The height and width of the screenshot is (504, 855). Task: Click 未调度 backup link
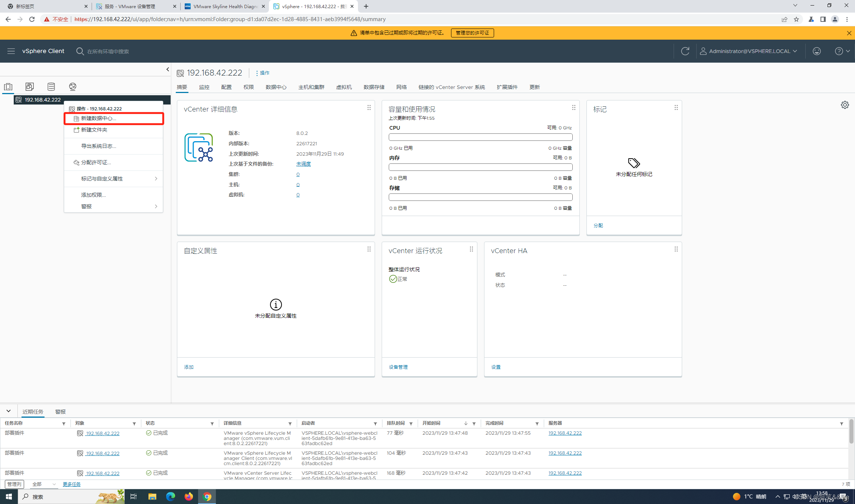point(303,164)
